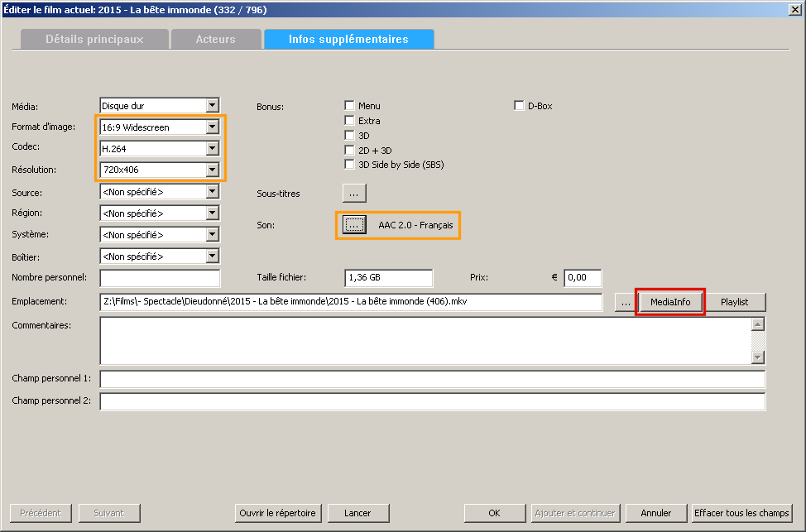Click the Champ personnel 2 field

432,401
